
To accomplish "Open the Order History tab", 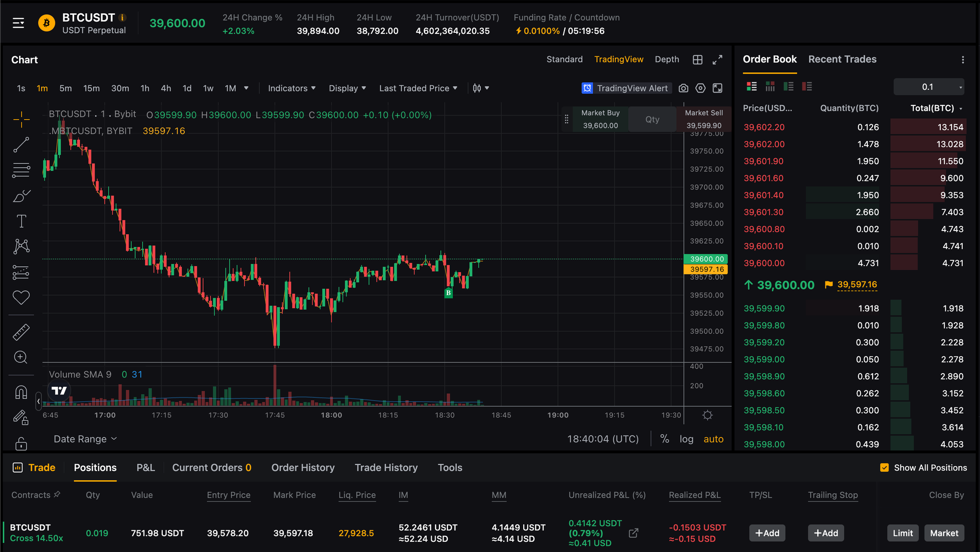I will point(303,468).
